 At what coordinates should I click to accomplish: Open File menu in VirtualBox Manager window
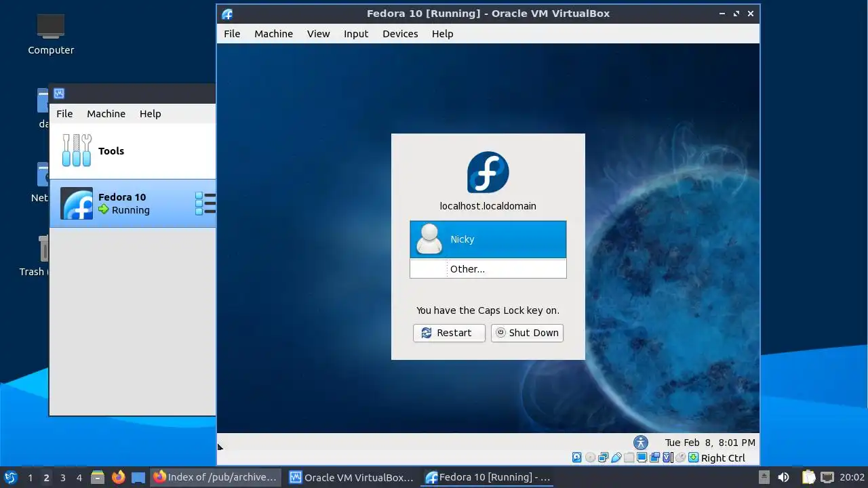(x=64, y=114)
